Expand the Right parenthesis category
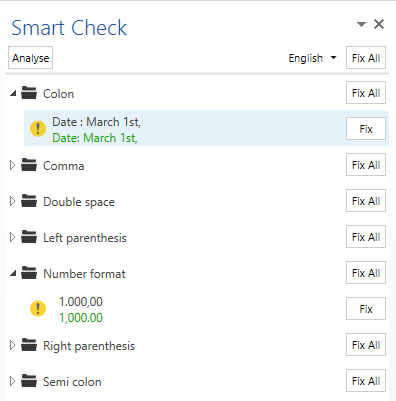The width and height of the screenshot is (396, 401). pyautogui.click(x=12, y=345)
